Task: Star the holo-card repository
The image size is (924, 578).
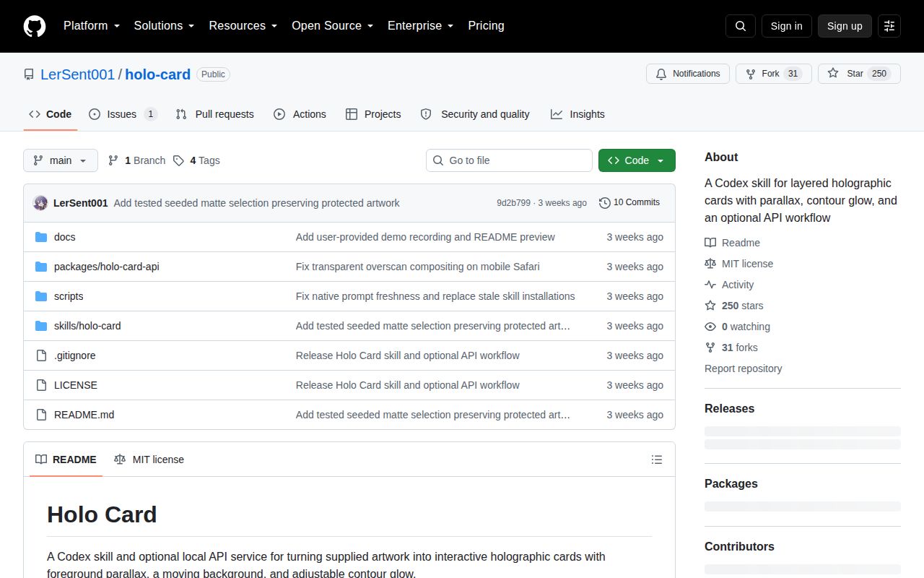Action: pyautogui.click(x=859, y=74)
